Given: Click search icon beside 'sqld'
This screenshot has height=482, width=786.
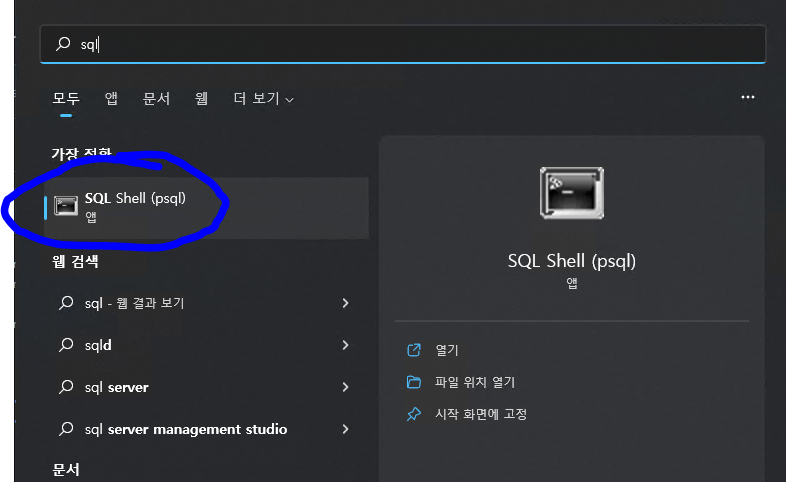Looking at the screenshot, I should [x=66, y=345].
